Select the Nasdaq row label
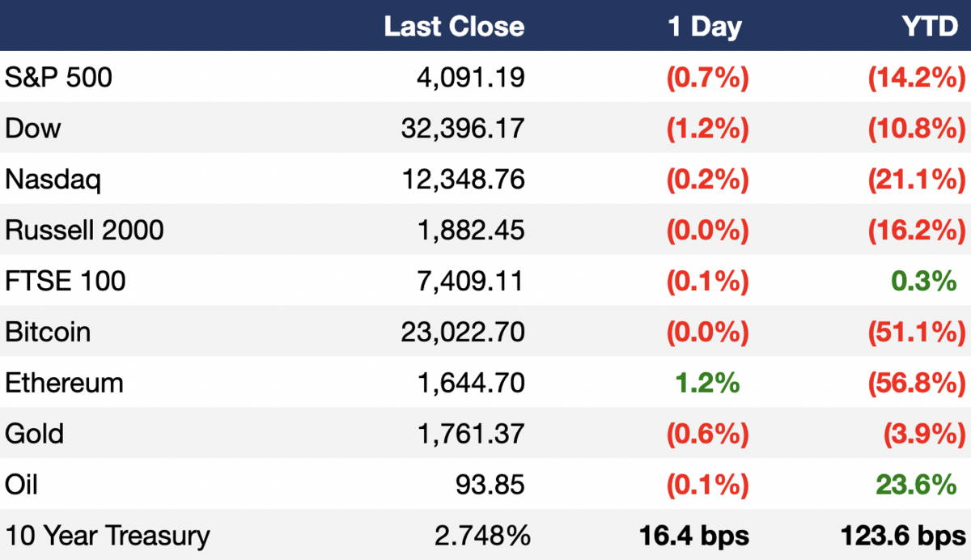 click(53, 180)
